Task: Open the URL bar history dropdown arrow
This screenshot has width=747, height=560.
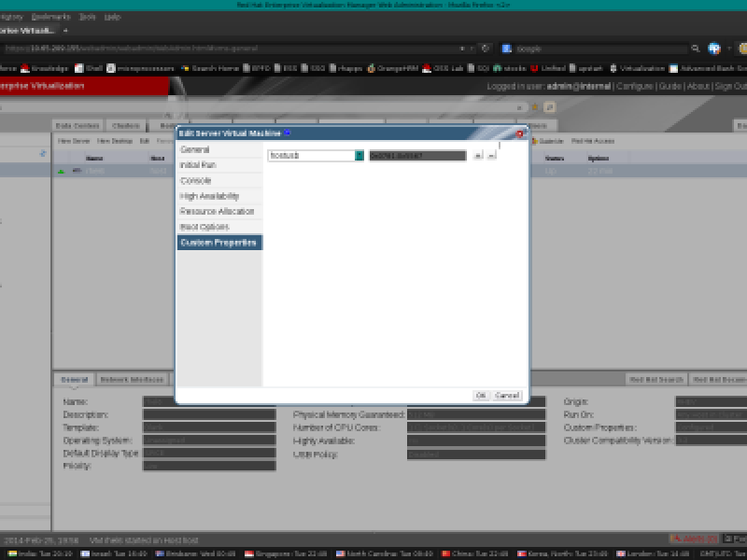Action: pyautogui.click(x=461, y=49)
